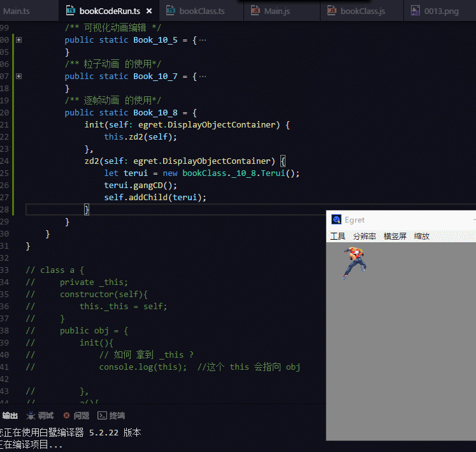Expand the folded Book_10_5 code block
Viewport: 476px width, 452px height.
(x=19, y=40)
